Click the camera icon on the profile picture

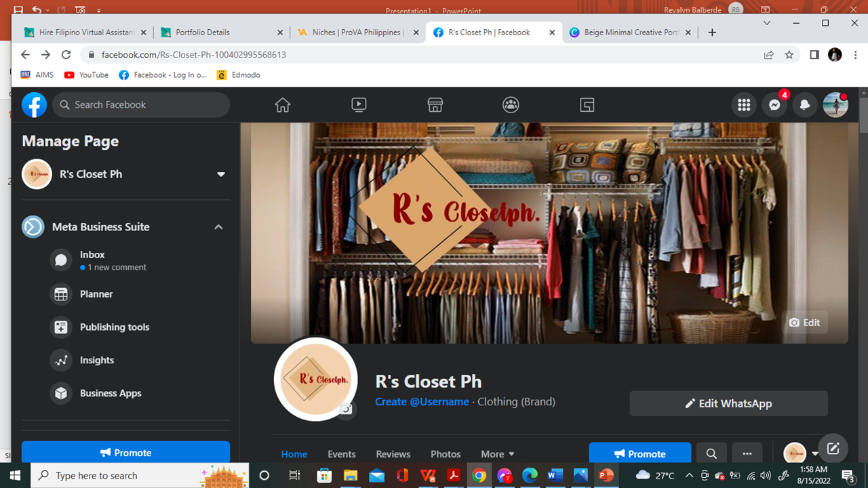pos(347,409)
